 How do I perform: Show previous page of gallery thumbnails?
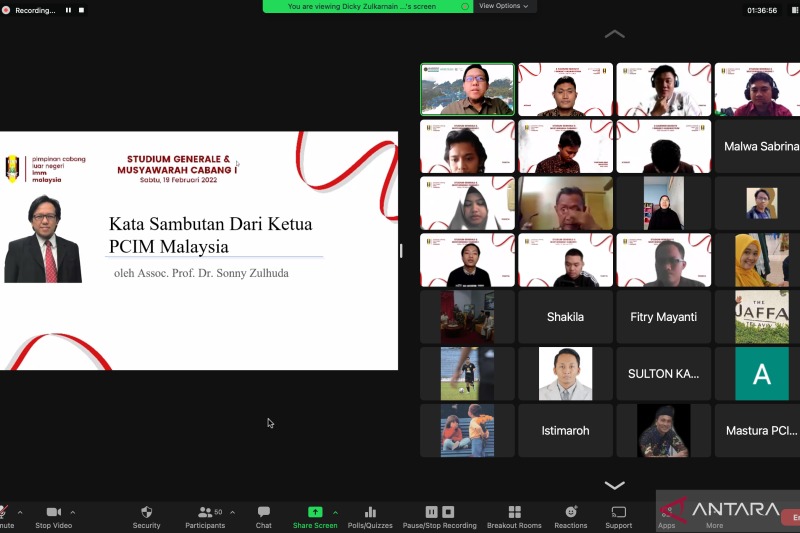614,34
